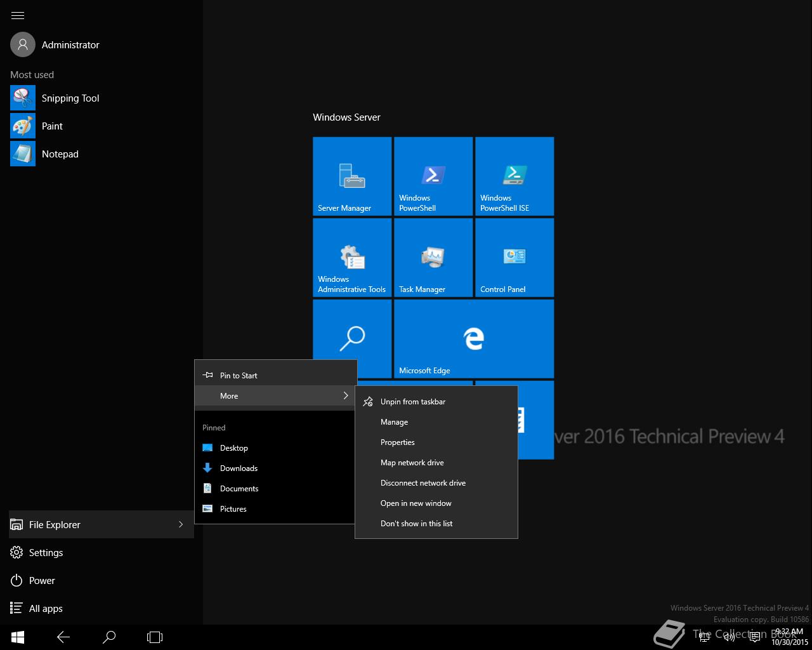Screen dimensions: 812x650
Task: Expand the More submenu arrow
Action: [346, 395]
